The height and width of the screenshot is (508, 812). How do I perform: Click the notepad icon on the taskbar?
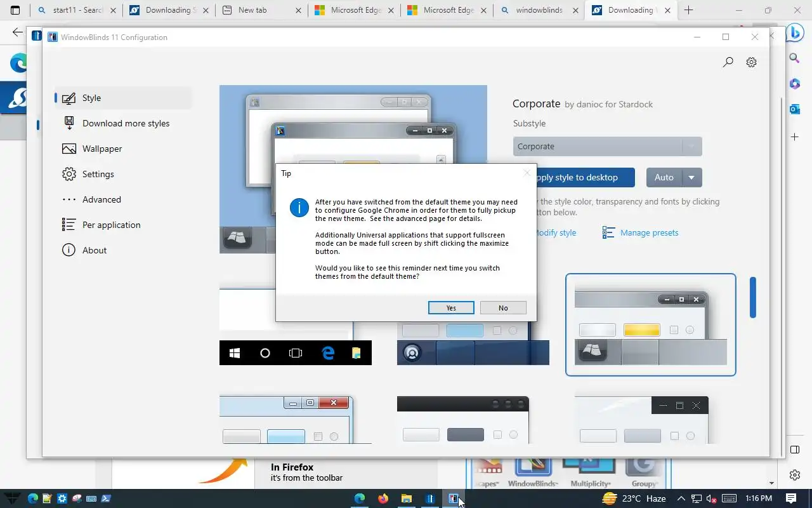(47, 498)
